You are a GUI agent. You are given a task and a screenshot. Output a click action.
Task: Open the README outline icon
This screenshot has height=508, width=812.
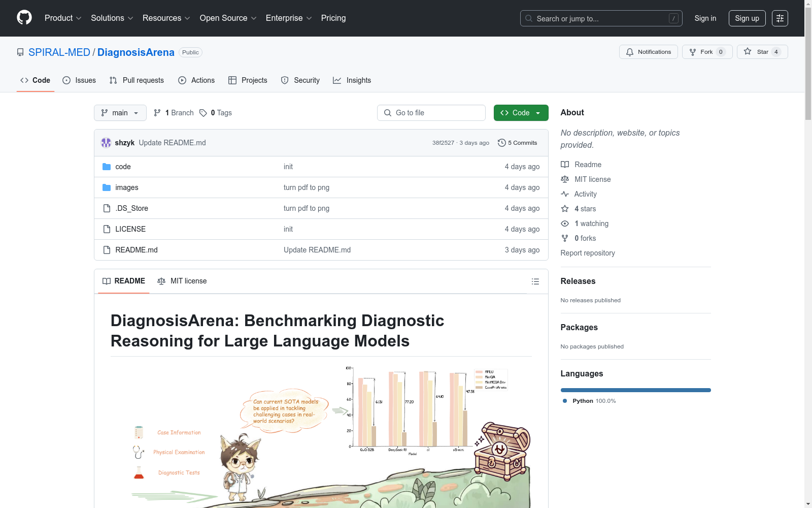click(535, 281)
